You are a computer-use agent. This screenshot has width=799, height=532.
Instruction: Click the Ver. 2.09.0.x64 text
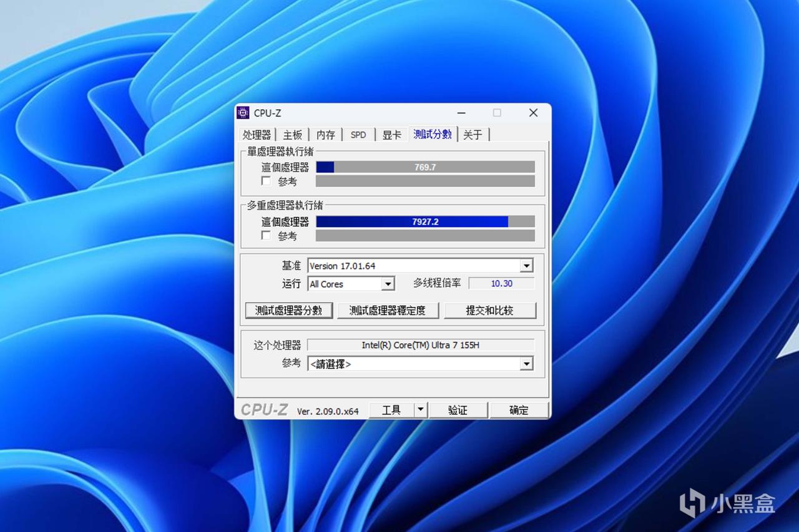click(x=328, y=411)
